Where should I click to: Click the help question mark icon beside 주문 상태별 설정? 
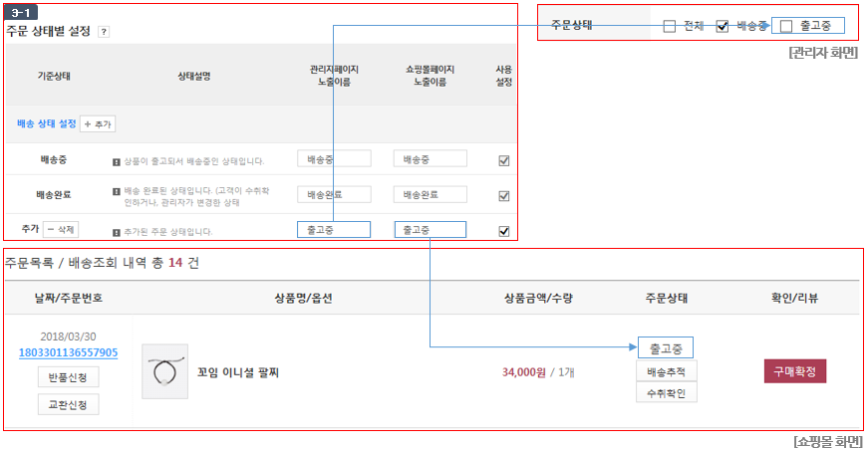pos(104,32)
